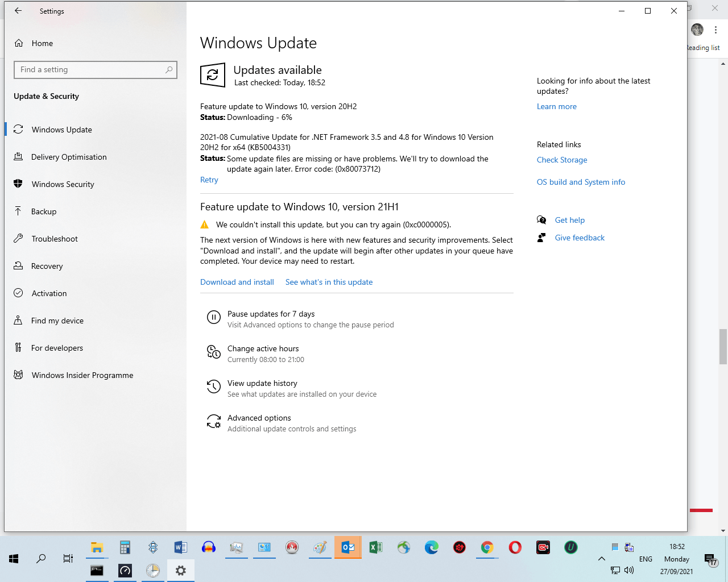Image resolution: width=728 pixels, height=582 pixels.
Task: Click the Recovery icon in sidebar
Action: pyautogui.click(x=18, y=266)
